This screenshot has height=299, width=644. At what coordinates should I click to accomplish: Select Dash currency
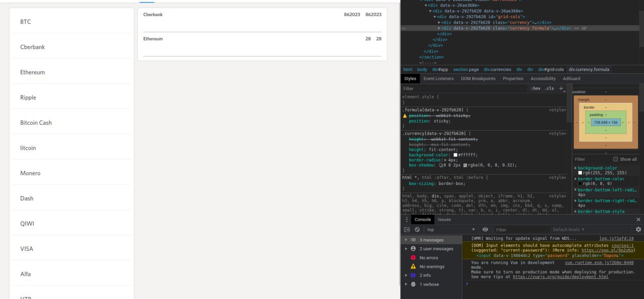click(x=71, y=198)
